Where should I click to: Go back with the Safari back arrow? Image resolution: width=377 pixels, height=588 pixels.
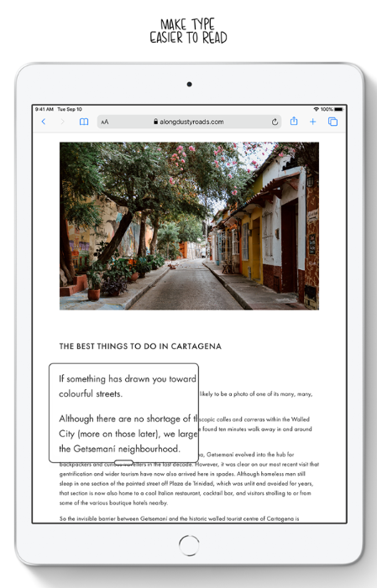pyautogui.click(x=44, y=122)
